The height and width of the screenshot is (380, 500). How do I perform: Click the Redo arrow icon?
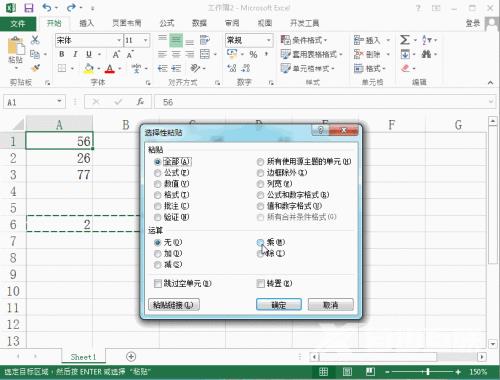click(71, 7)
